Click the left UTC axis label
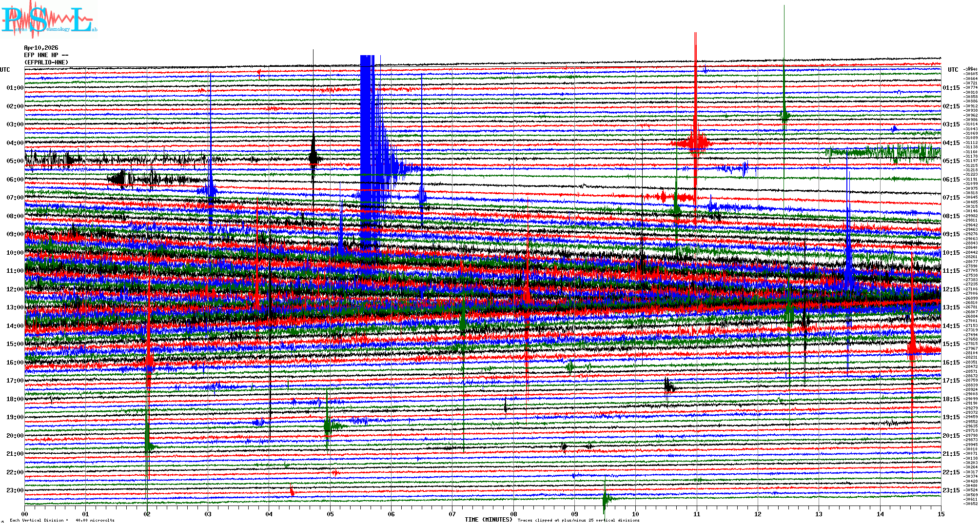The image size is (980, 527). coord(5,70)
